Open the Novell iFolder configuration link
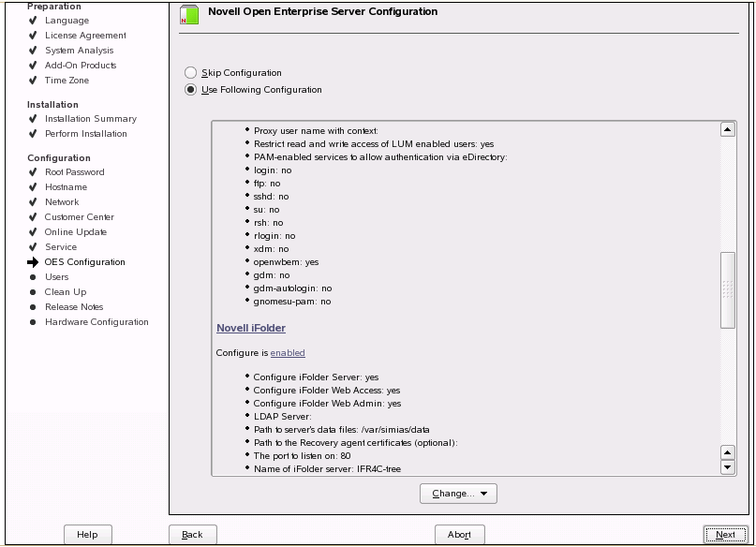The height and width of the screenshot is (547, 756). [x=251, y=329]
